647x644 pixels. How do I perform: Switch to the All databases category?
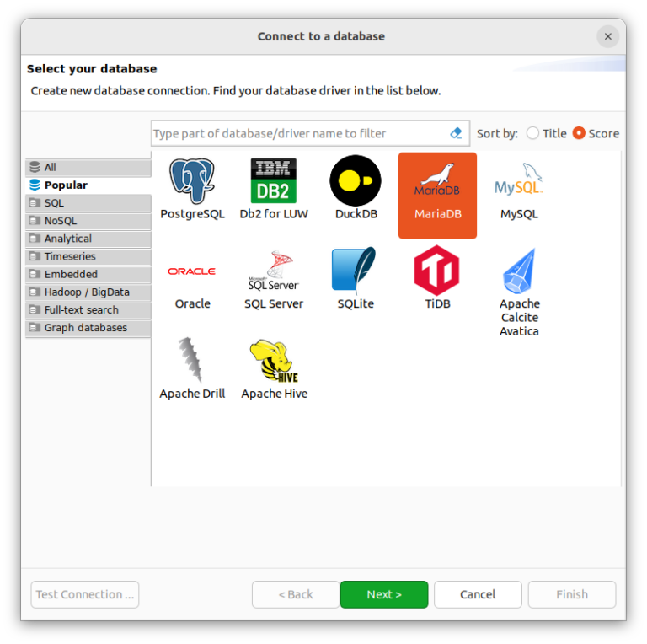51,168
